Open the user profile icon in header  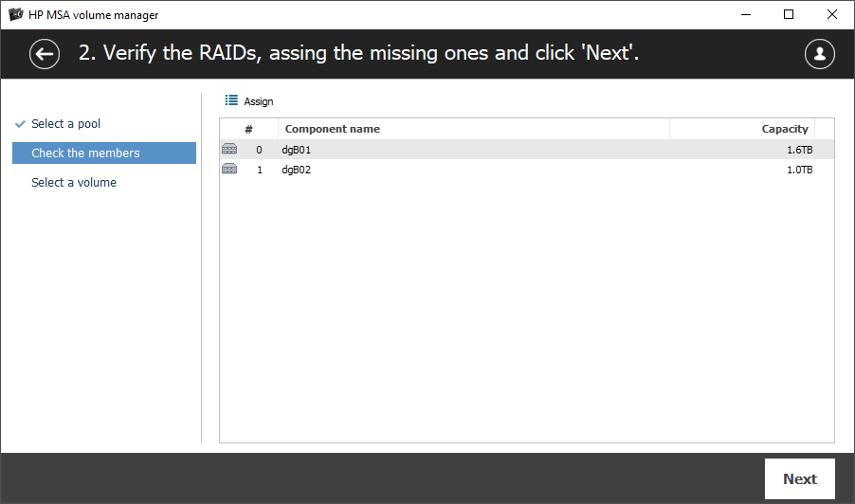point(819,54)
